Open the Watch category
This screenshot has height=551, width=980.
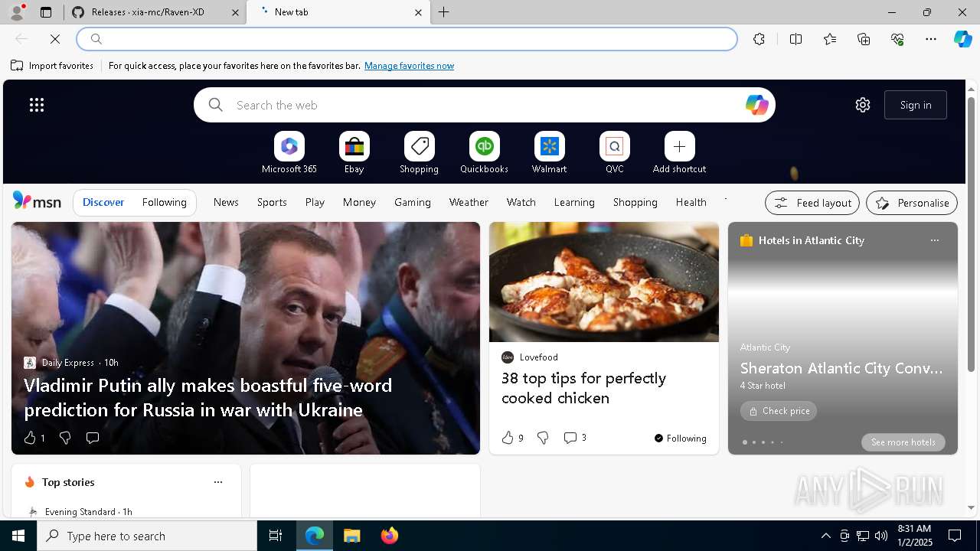pos(521,202)
